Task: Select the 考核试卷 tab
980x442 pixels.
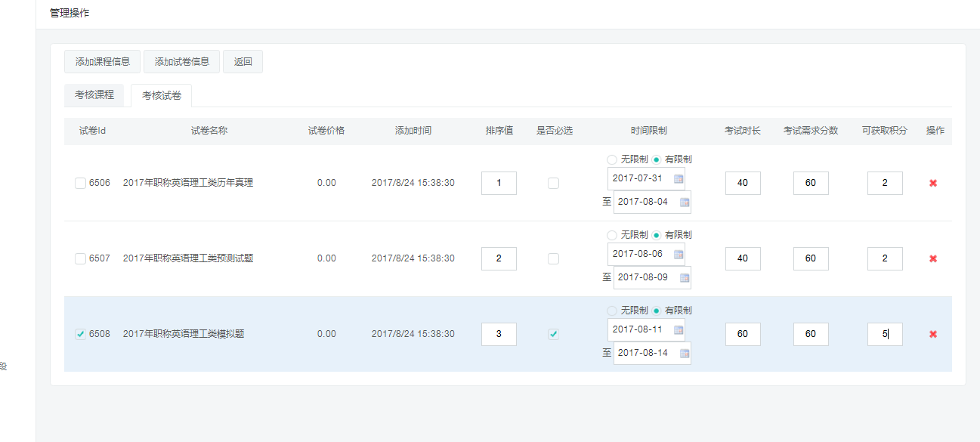Action: click(x=162, y=96)
